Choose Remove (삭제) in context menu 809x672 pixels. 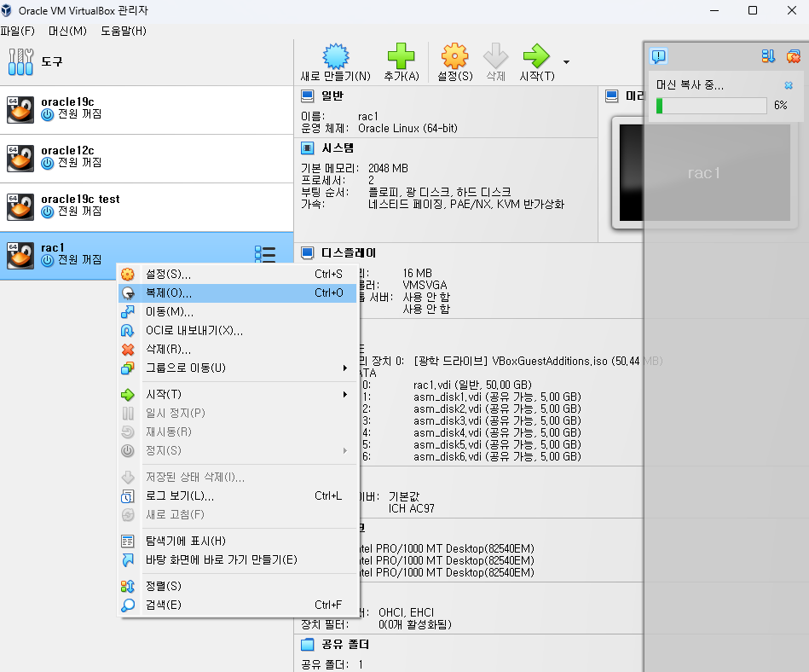pyautogui.click(x=237, y=350)
